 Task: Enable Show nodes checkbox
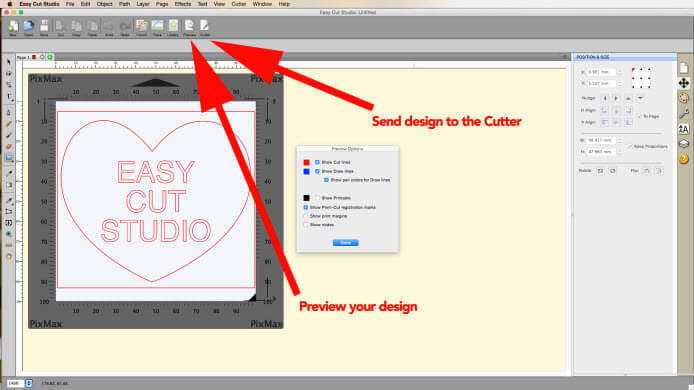[x=305, y=225]
